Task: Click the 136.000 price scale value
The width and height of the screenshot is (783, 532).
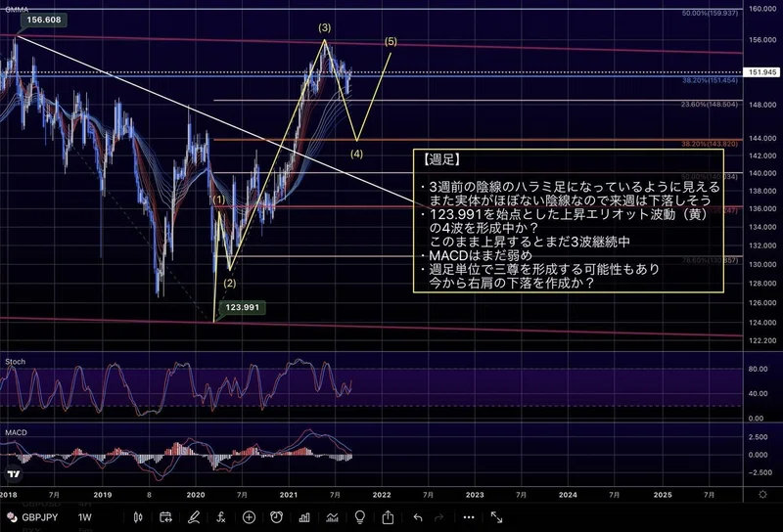Action: pos(762,208)
